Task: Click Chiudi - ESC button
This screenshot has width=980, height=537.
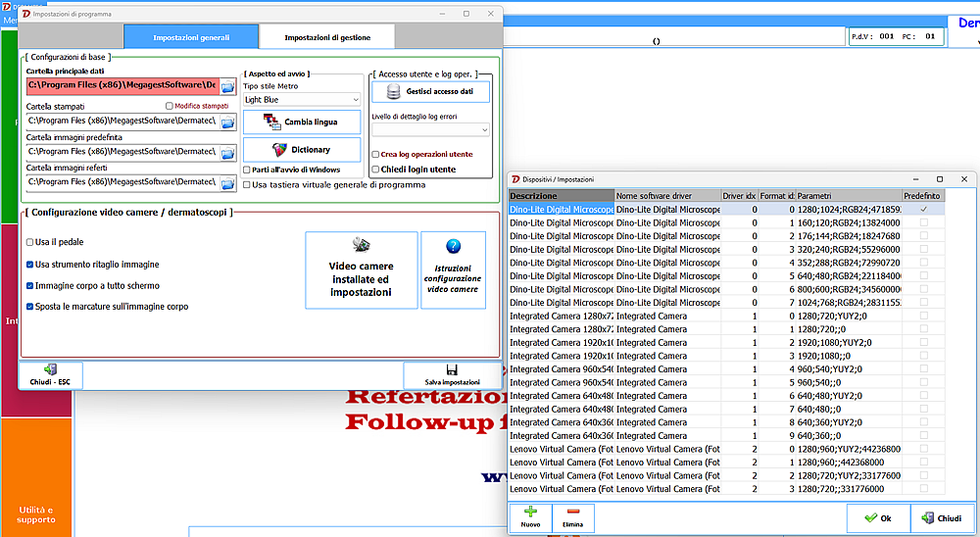Action: pos(51,375)
